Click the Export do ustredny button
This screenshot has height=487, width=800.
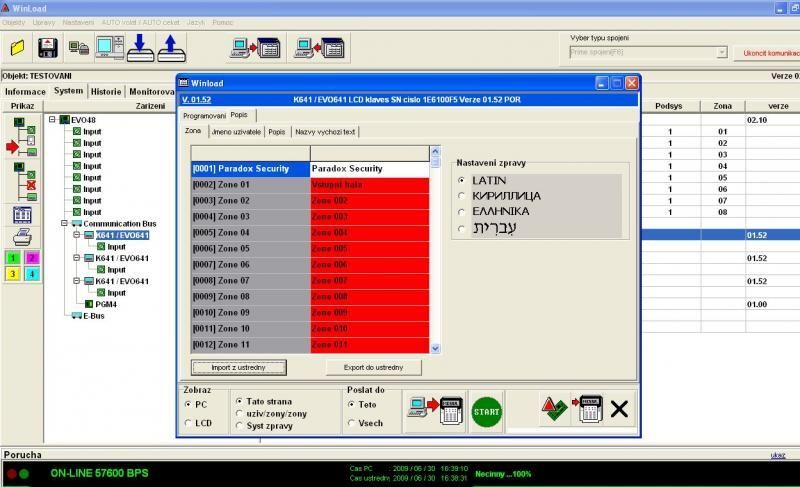tap(375, 367)
